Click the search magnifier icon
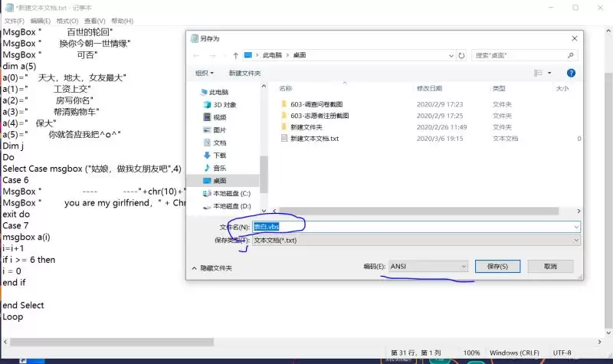 570,55
